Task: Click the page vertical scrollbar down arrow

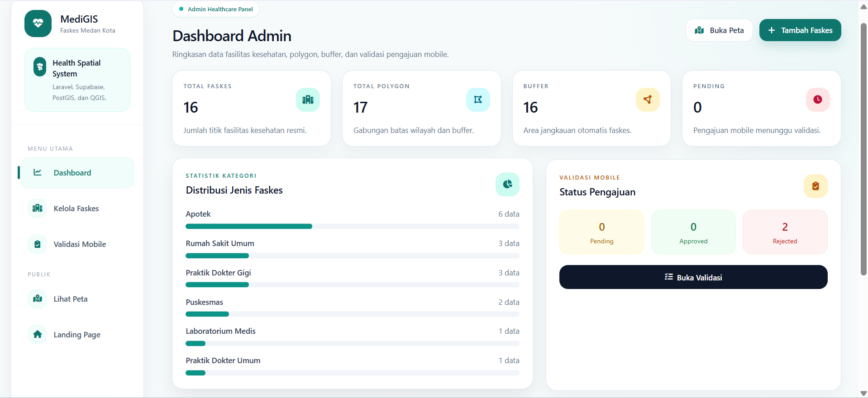Action: [x=863, y=393]
